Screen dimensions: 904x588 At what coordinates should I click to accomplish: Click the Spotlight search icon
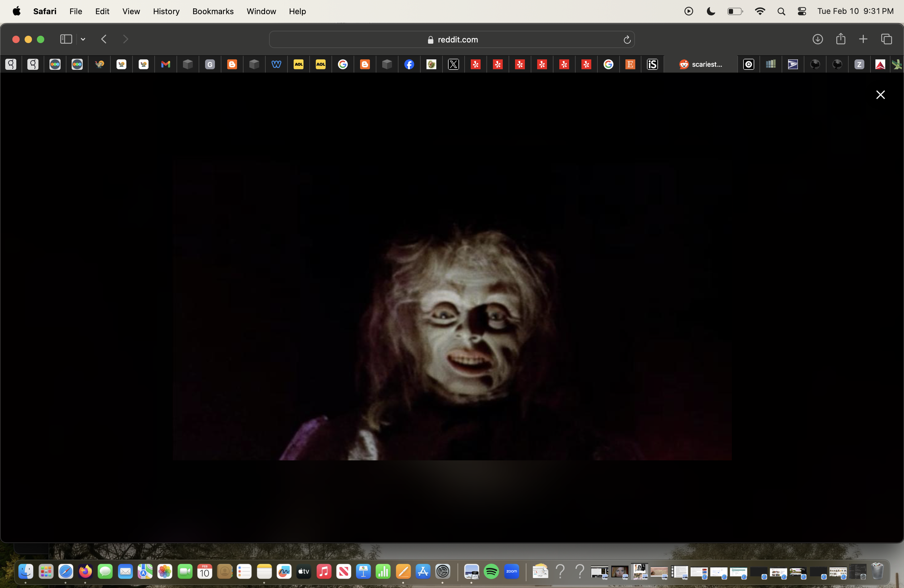pyautogui.click(x=781, y=12)
